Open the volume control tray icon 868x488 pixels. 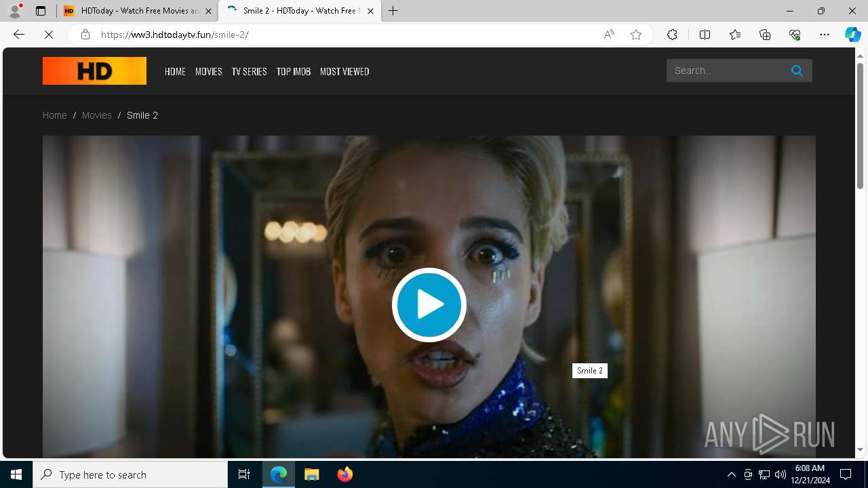coord(781,474)
